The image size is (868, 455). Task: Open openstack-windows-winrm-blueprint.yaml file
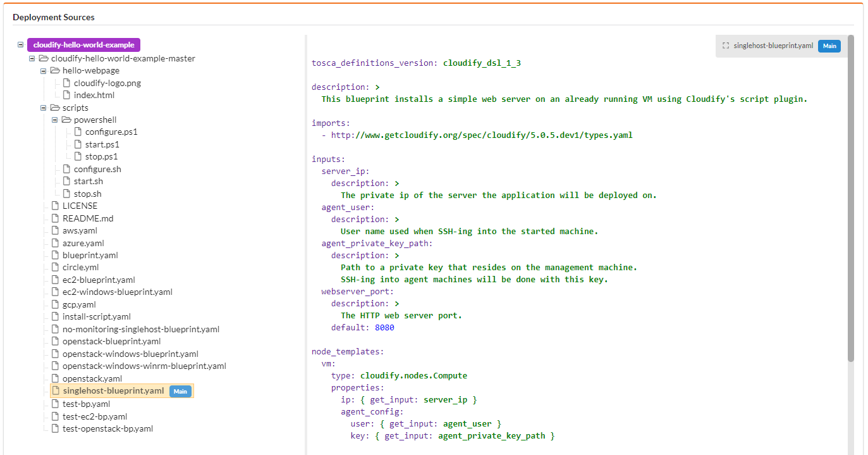(x=144, y=366)
